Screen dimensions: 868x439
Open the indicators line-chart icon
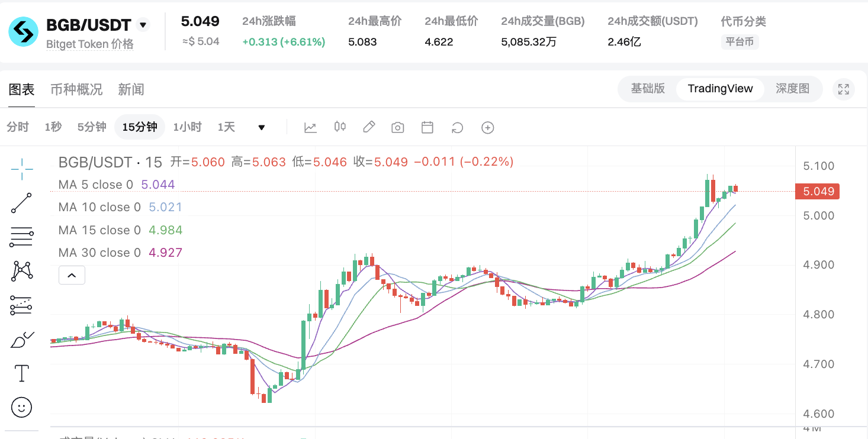point(310,127)
